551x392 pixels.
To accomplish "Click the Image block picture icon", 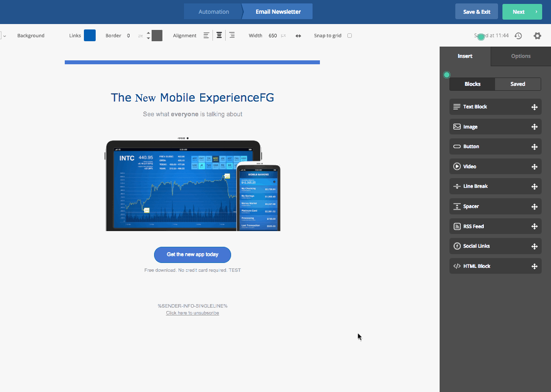I will pos(457,127).
